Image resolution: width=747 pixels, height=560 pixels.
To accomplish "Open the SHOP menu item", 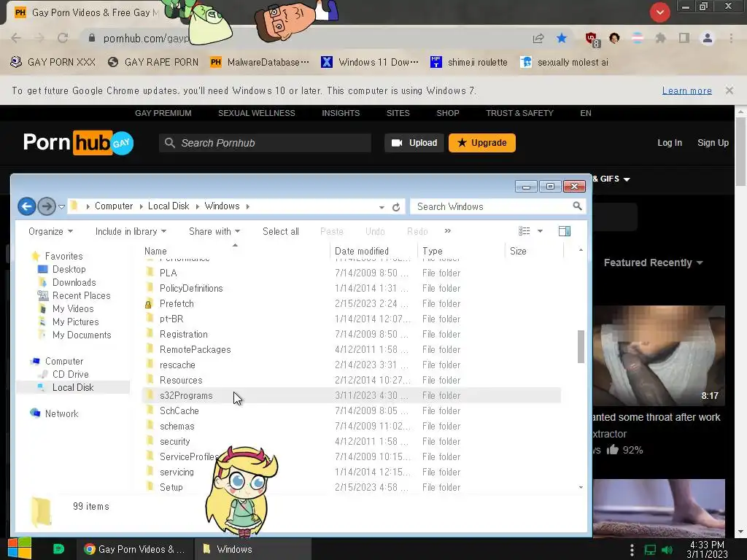I will coord(448,113).
